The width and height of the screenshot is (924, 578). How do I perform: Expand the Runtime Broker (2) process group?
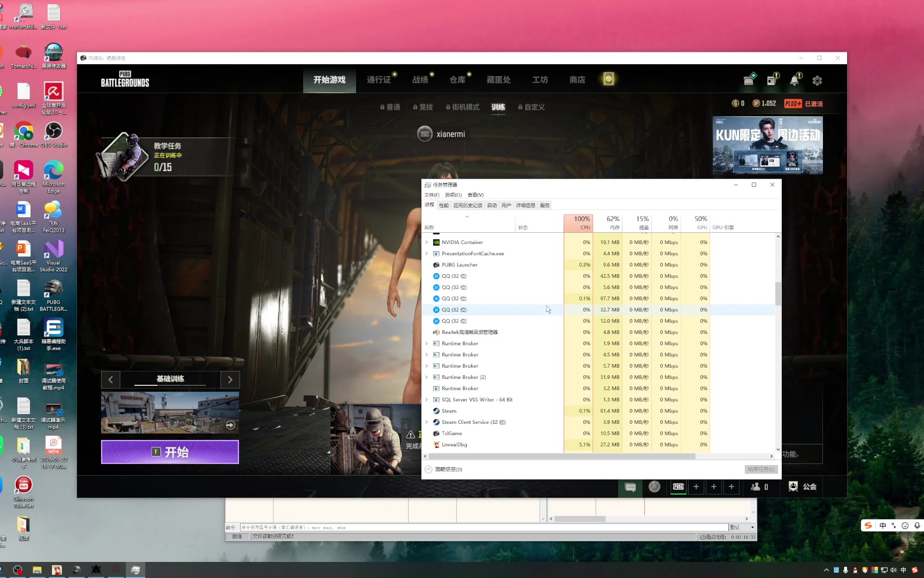pyautogui.click(x=427, y=377)
